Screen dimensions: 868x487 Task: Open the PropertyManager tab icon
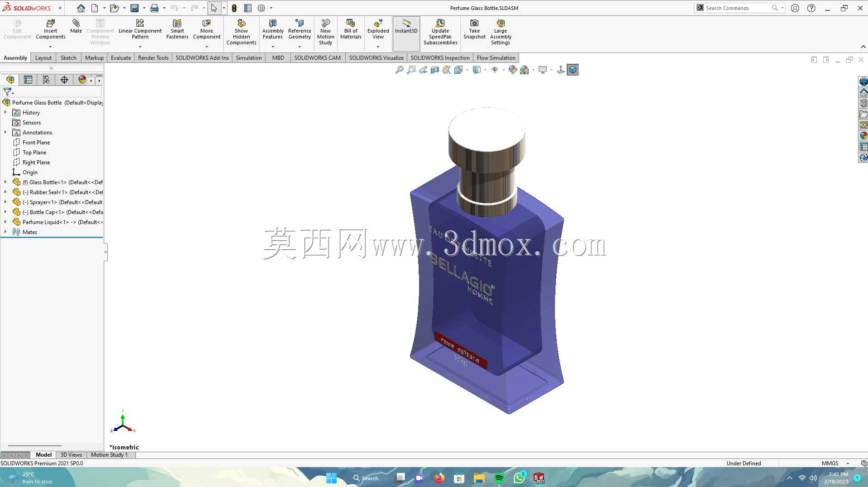coord(28,80)
